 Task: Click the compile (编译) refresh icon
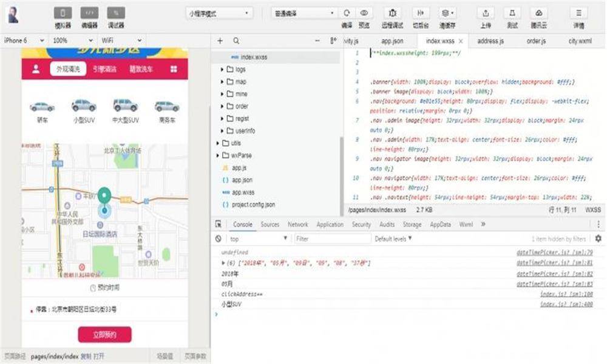pos(347,13)
